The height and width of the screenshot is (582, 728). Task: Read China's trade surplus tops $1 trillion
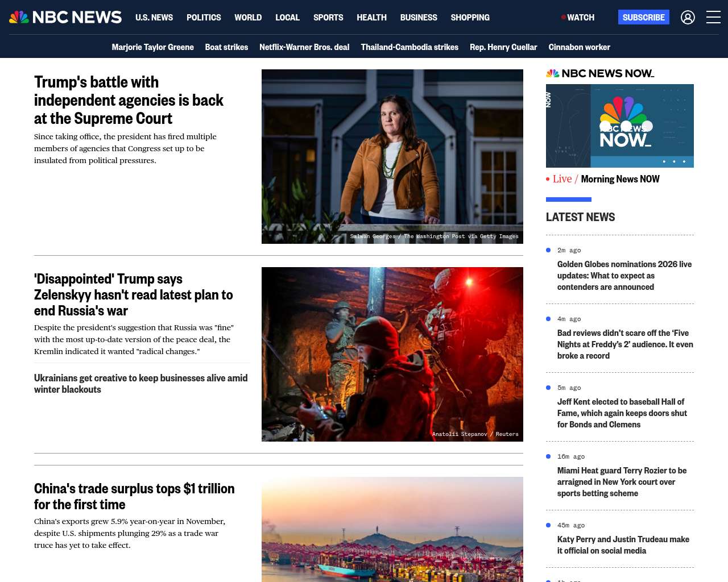134,496
